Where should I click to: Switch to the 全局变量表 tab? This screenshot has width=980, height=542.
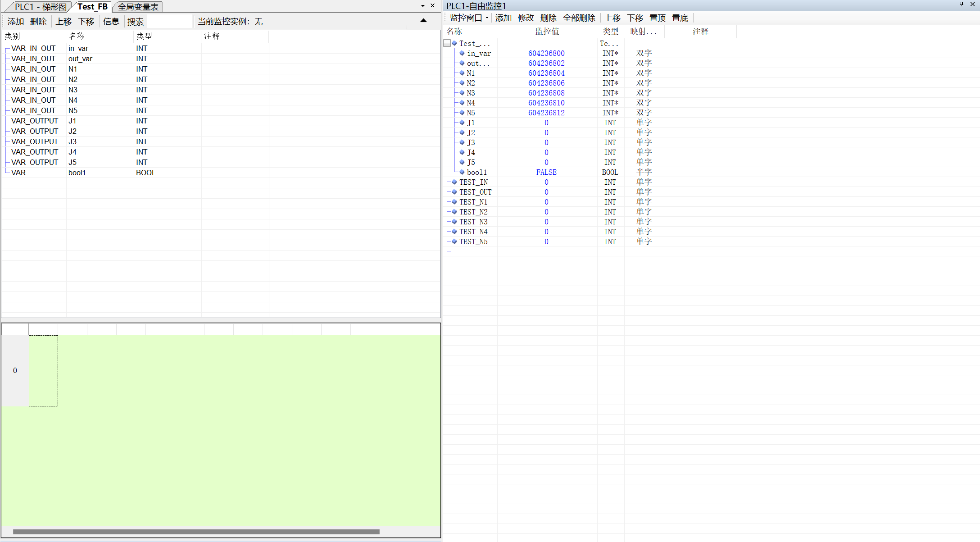point(138,7)
